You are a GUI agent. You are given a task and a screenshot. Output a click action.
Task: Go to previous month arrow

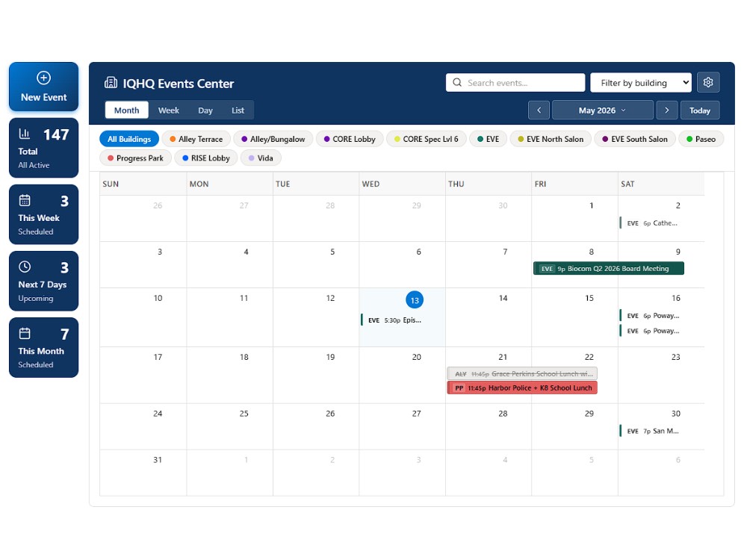pos(539,110)
